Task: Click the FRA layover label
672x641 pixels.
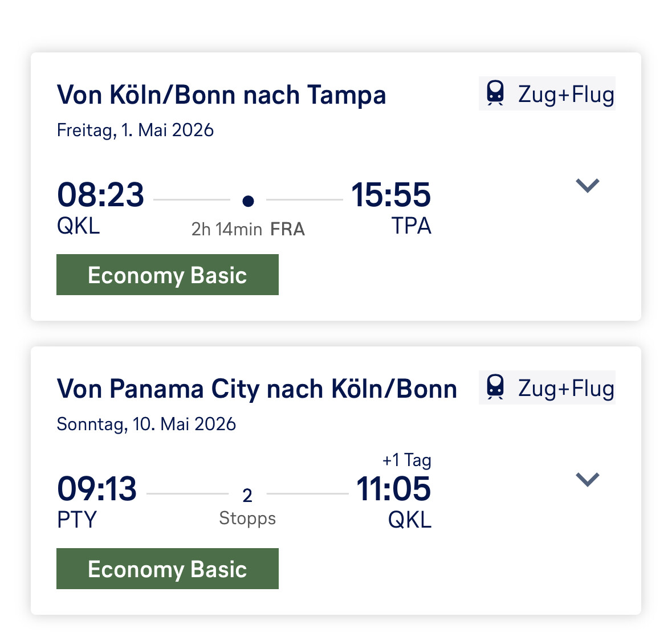Action: pos(287,229)
